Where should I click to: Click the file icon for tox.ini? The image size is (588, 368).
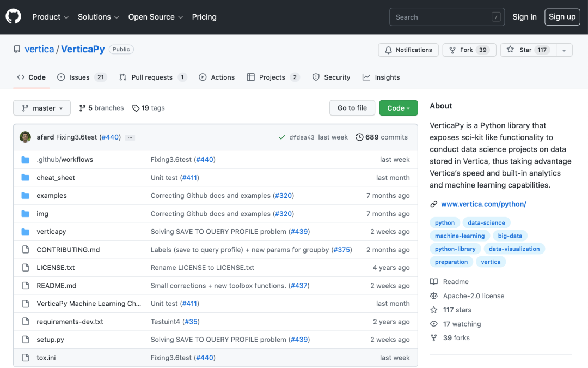click(26, 358)
